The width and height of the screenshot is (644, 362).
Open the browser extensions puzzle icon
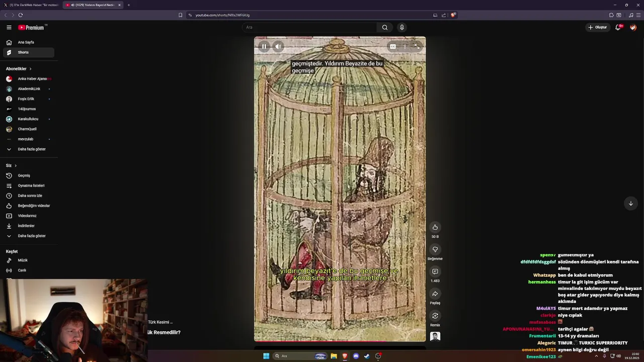pyautogui.click(x=611, y=15)
